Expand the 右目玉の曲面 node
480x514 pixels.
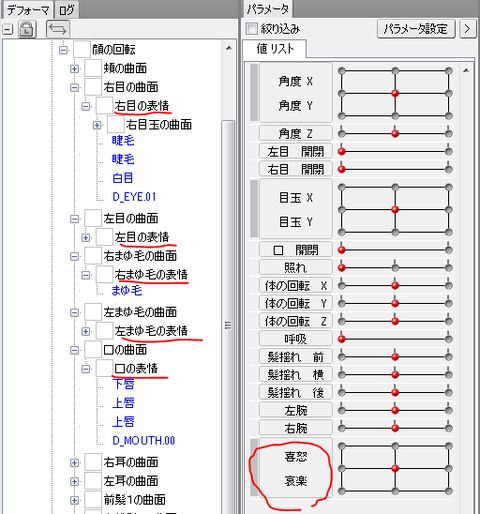tap(97, 125)
